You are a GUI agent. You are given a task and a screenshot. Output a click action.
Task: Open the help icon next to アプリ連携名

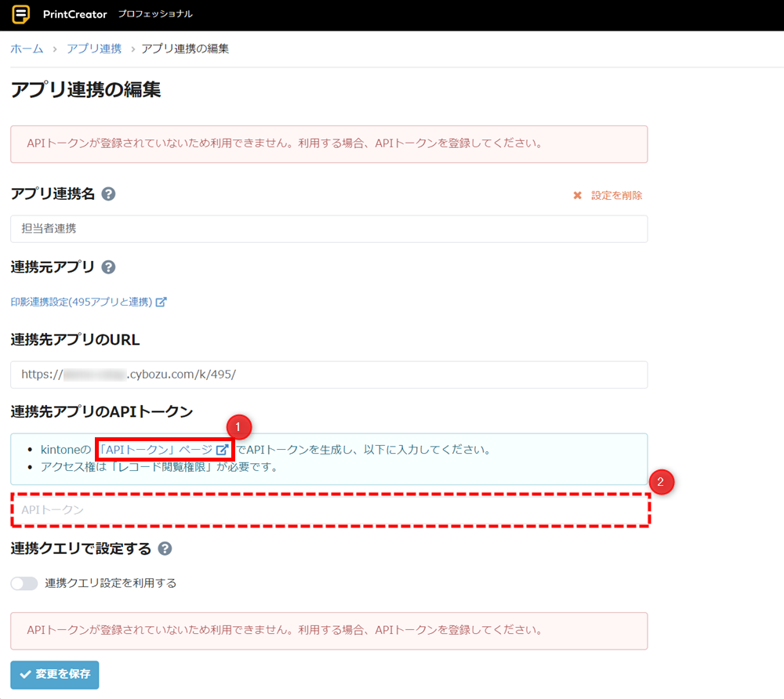pyautogui.click(x=108, y=194)
